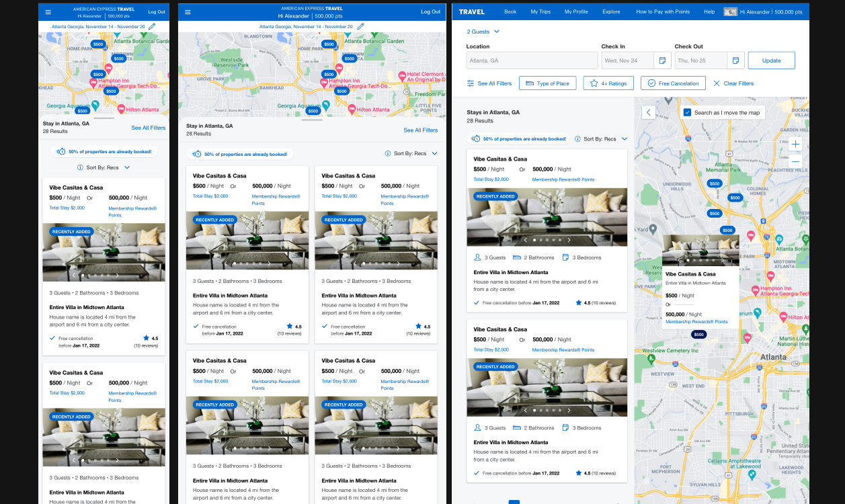Image resolution: width=845 pixels, height=504 pixels.
Task: Expand the 2 Guests dropdown
Action: 483,32
